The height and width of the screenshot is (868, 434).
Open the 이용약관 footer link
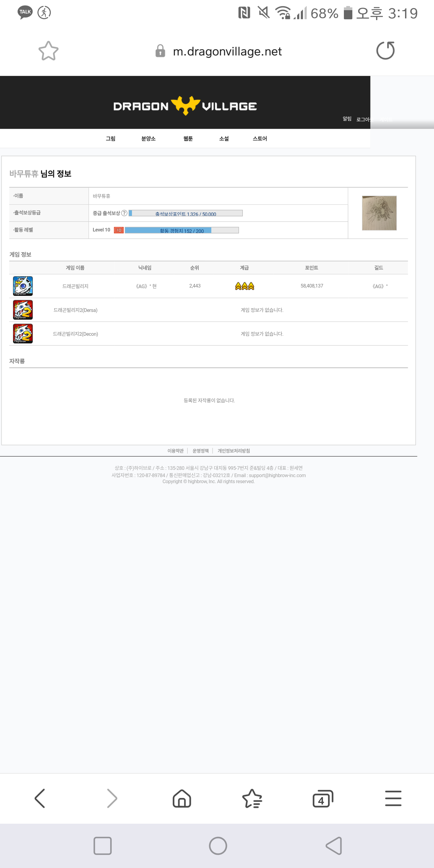click(x=175, y=451)
